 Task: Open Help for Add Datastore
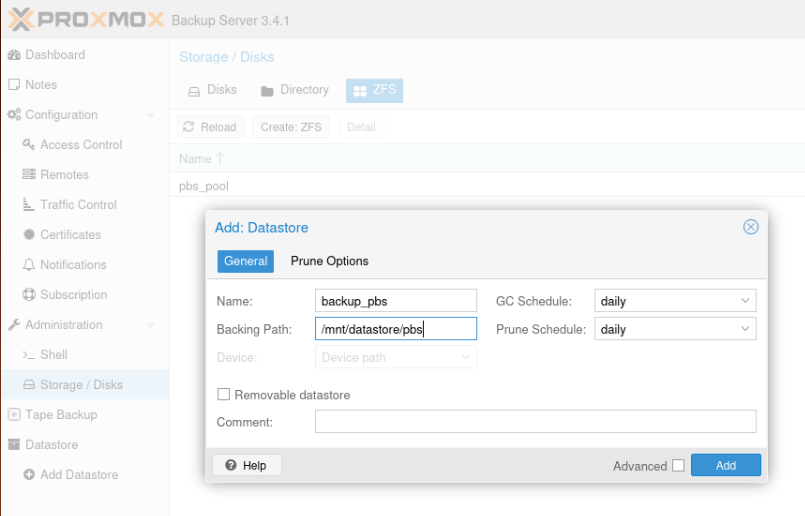click(x=246, y=465)
